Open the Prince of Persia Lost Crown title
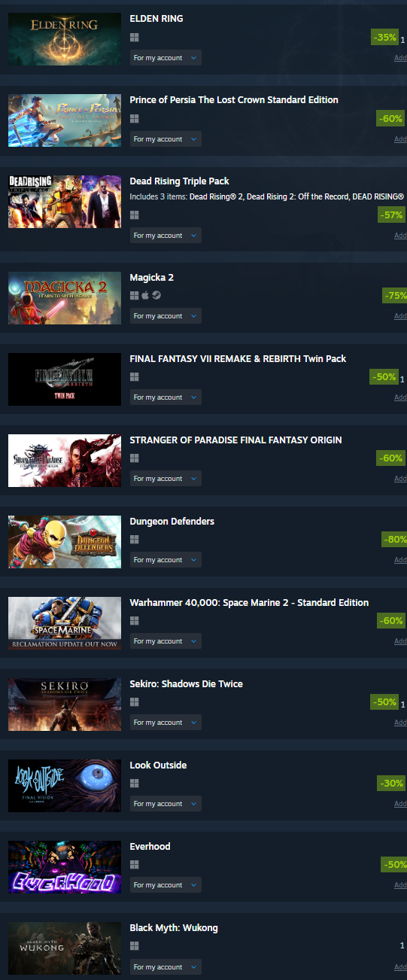The width and height of the screenshot is (407, 980). coord(234,100)
